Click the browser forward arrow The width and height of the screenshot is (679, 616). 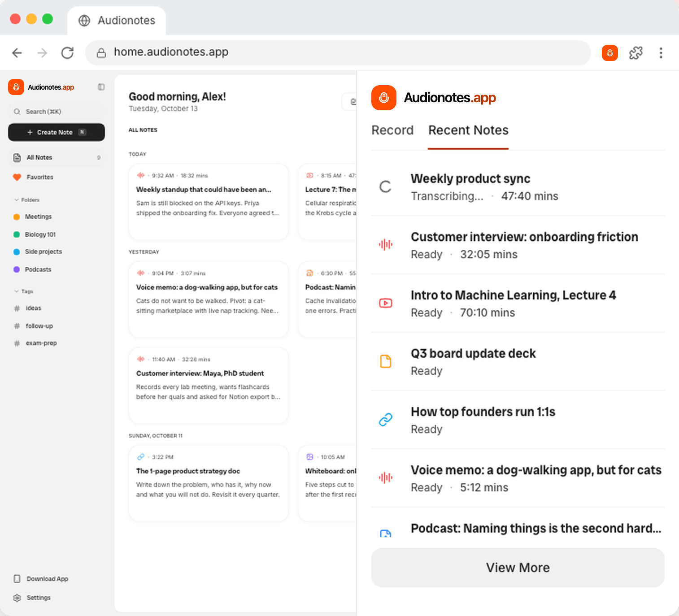(x=42, y=53)
